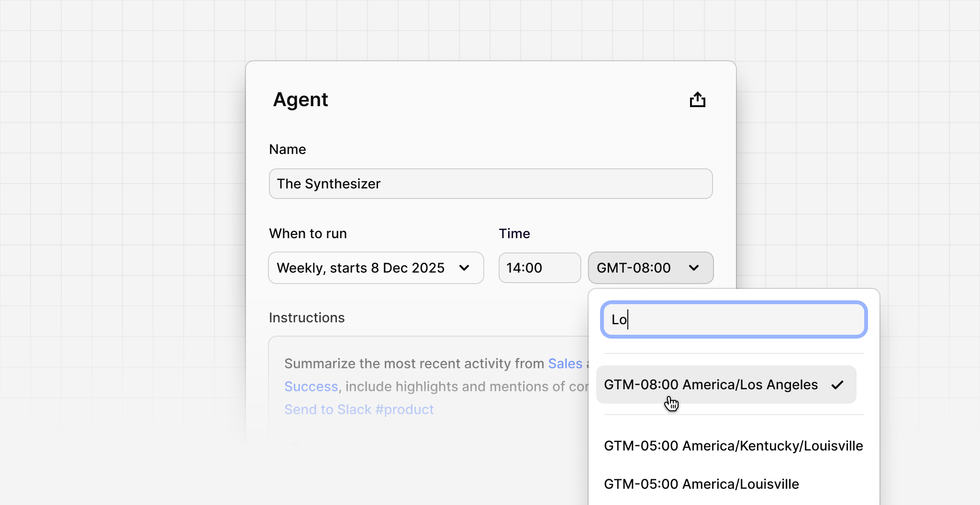The image size is (980, 505).
Task: Select GTM-08:00 America/Los Angeles from the list
Action: [711, 384]
